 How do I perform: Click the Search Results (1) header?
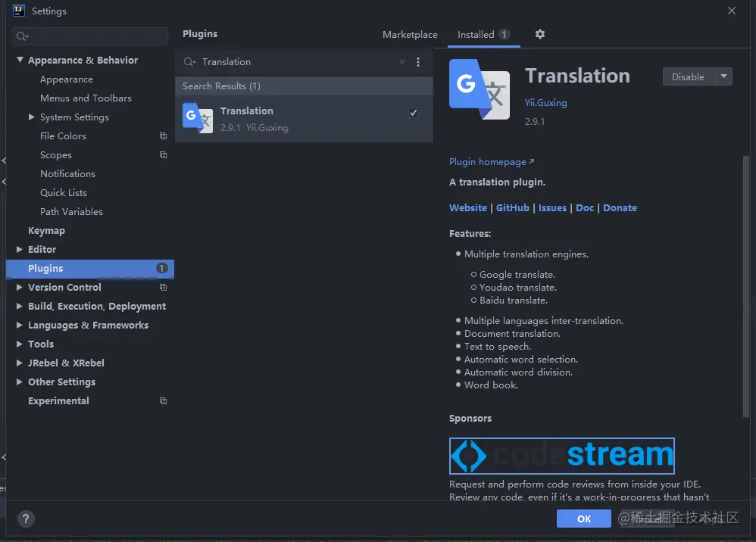point(304,86)
